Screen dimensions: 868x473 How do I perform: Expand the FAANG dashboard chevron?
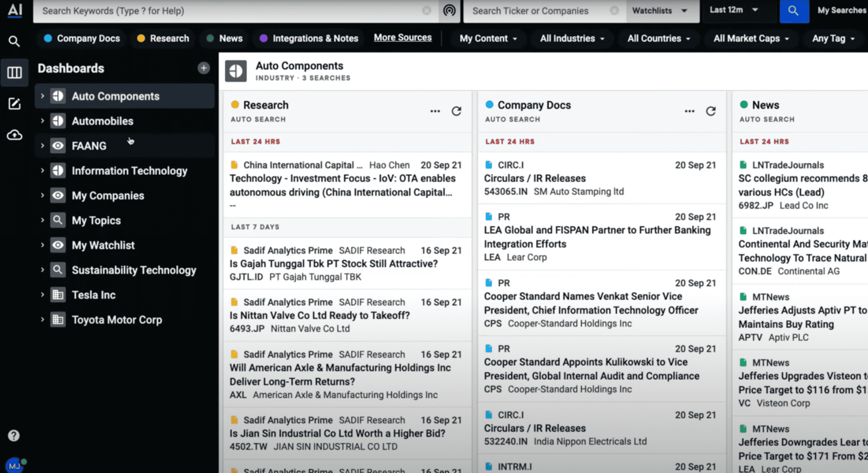pos(42,146)
